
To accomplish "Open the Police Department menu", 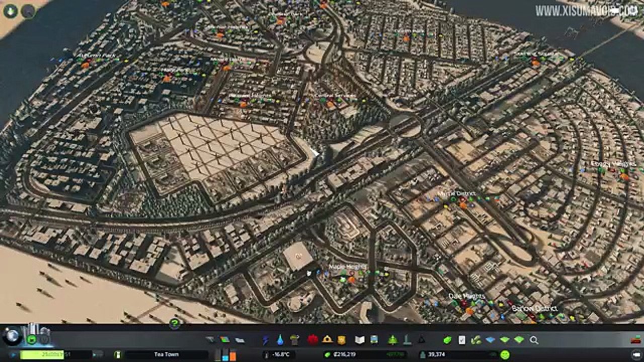I will point(342,340).
